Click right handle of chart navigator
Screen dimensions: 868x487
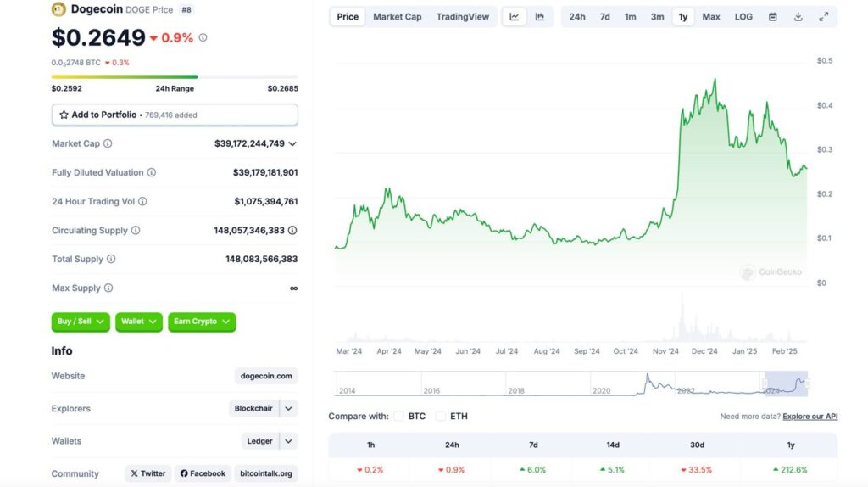[807, 383]
